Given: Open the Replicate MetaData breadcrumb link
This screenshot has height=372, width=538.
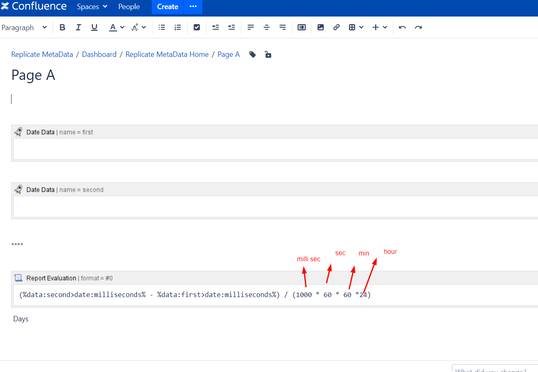Looking at the screenshot, I should [42, 54].
